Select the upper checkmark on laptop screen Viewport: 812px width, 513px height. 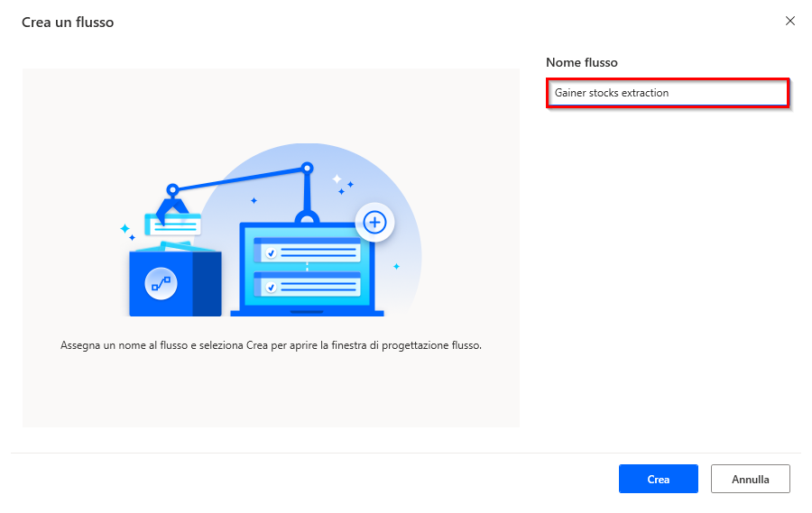coord(271,253)
